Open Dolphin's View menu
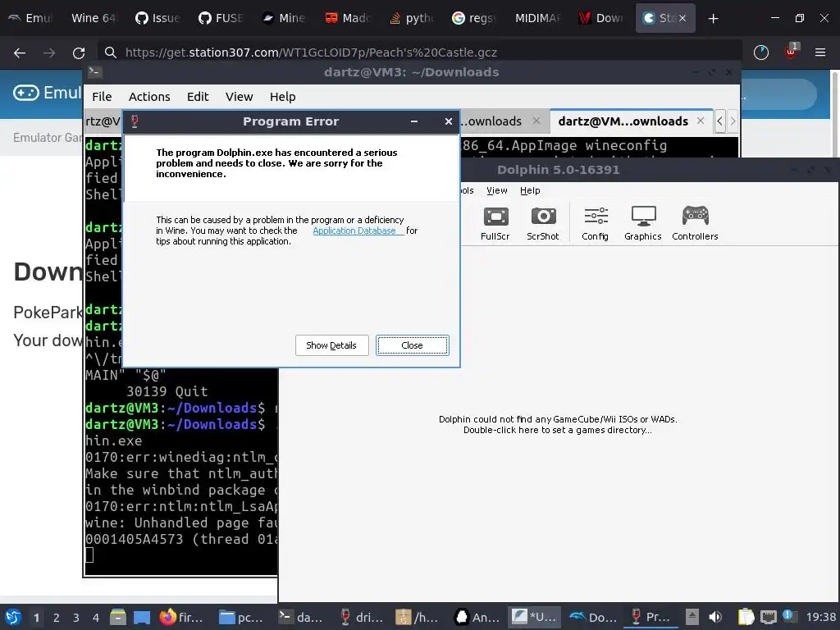 point(496,190)
